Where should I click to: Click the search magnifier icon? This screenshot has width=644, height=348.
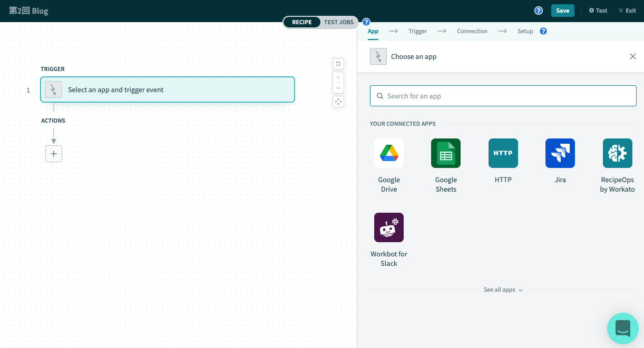click(380, 96)
